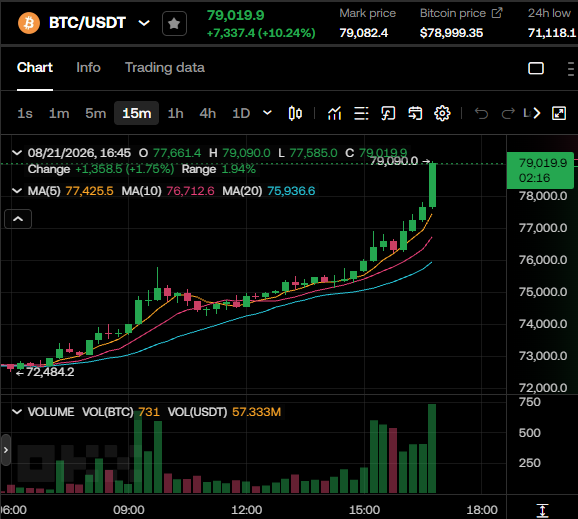Viewport: 578px width, 519px height.
Task: Click the Bitcoin logo icon
Action: 29,23
